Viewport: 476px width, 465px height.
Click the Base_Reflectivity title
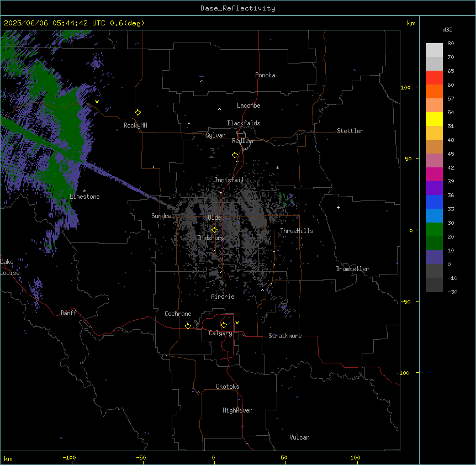click(x=238, y=8)
